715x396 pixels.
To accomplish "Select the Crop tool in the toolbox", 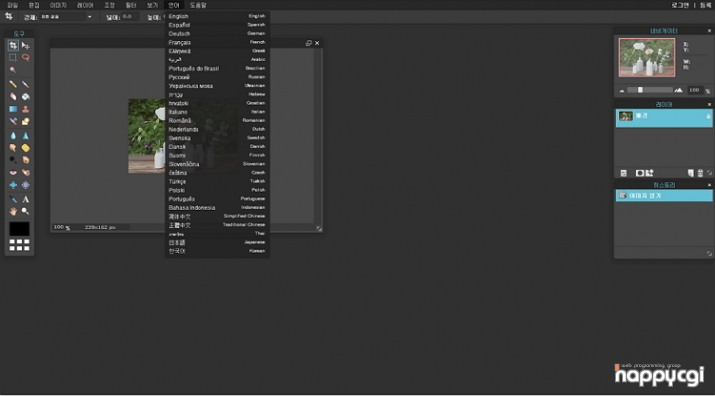I will [x=13, y=45].
